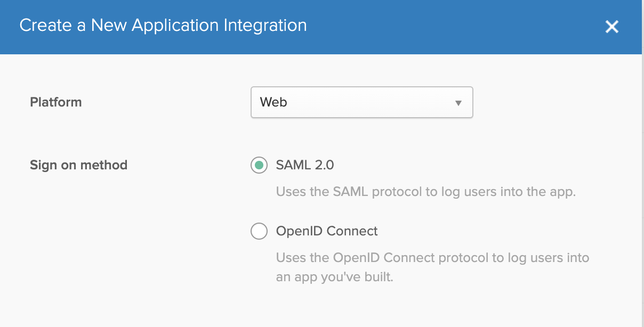Click the SAML 2.0 label text

pos(305,165)
